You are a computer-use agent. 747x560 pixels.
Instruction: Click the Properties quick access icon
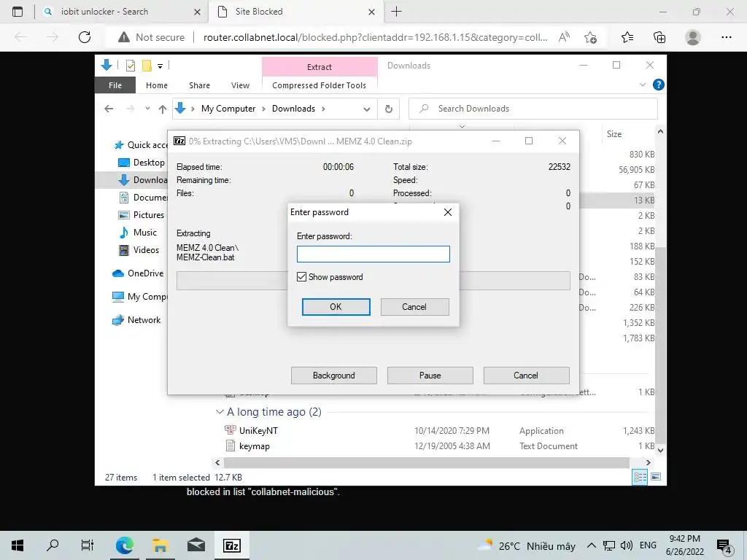(130, 66)
